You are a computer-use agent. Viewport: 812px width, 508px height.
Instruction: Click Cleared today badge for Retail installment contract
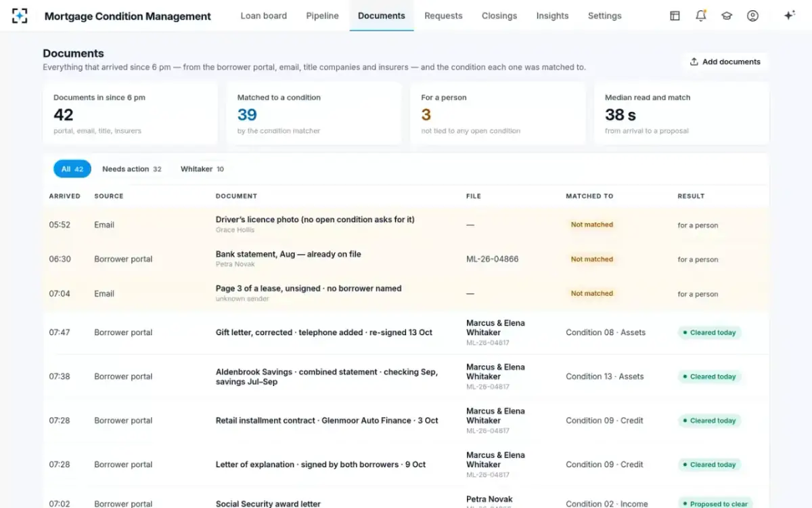[710, 421]
